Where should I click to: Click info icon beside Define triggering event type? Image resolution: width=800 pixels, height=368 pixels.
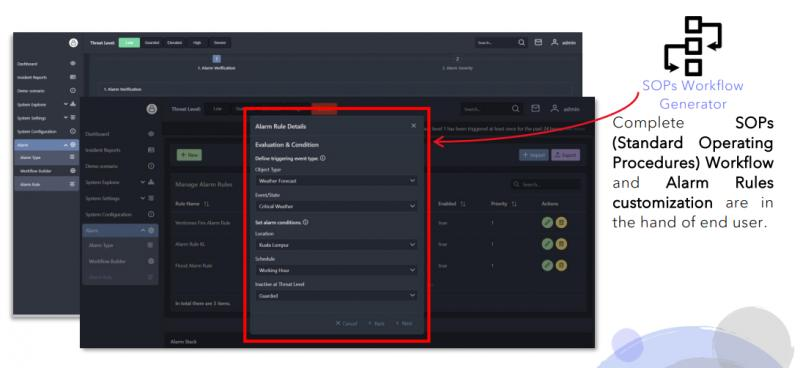point(322,158)
